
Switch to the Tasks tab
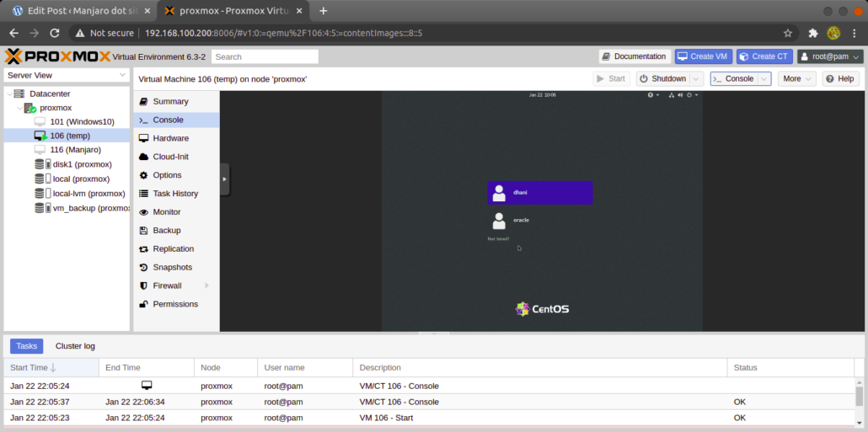[27, 346]
